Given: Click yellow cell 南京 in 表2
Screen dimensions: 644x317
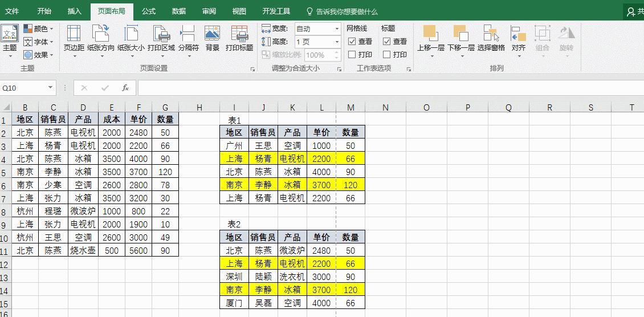Looking at the screenshot, I should [234, 290].
